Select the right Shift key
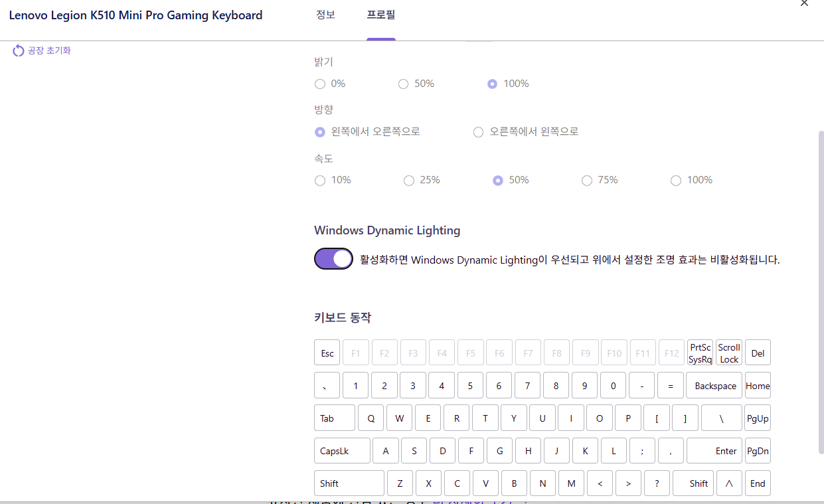The height and width of the screenshot is (504, 824). coord(693,483)
